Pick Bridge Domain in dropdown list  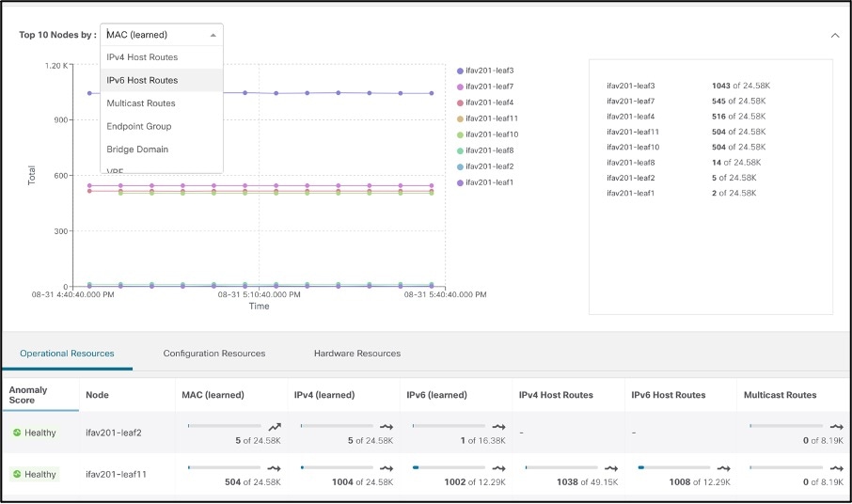pyautogui.click(x=162, y=149)
